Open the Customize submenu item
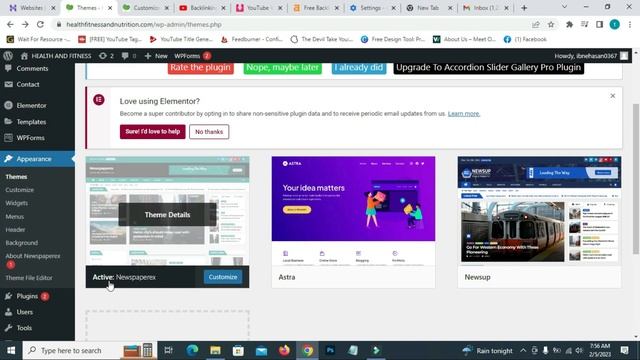Screen dimensions: 640x360 click(20, 190)
